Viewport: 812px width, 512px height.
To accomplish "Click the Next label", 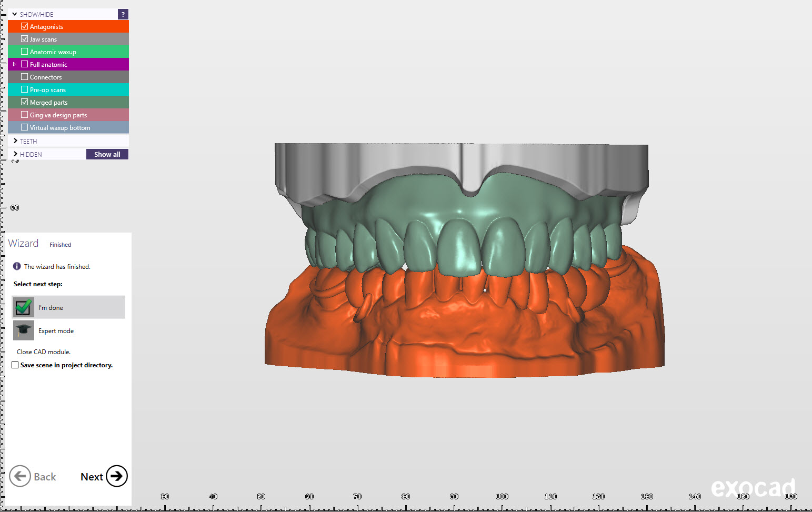I will pyautogui.click(x=92, y=477).
